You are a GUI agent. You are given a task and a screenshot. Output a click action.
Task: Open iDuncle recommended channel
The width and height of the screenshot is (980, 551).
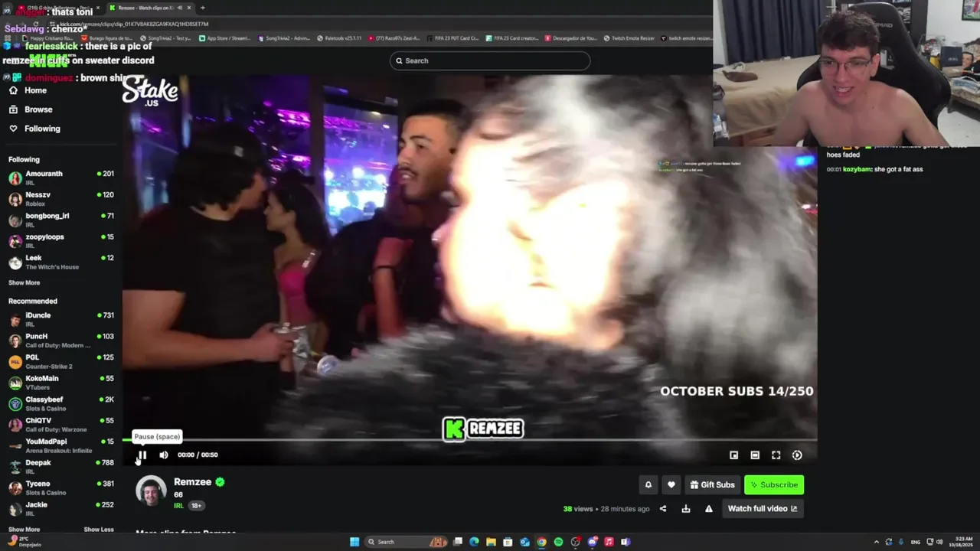click(x=61, y=319)
